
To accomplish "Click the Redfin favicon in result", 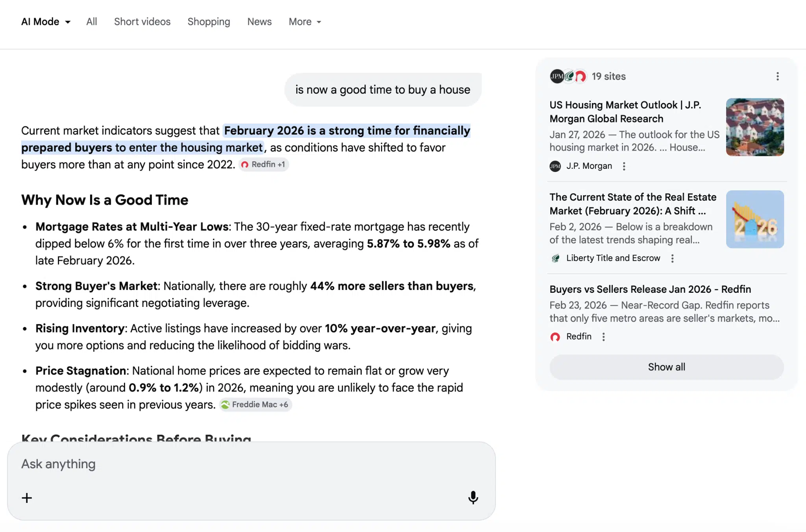I will (555, 336).
